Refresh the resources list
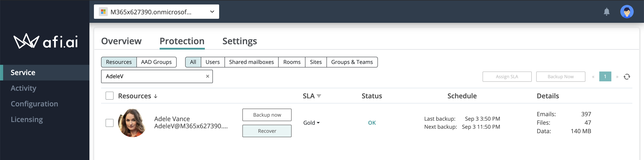The image size is (644, 160). (x=627, y=76)
